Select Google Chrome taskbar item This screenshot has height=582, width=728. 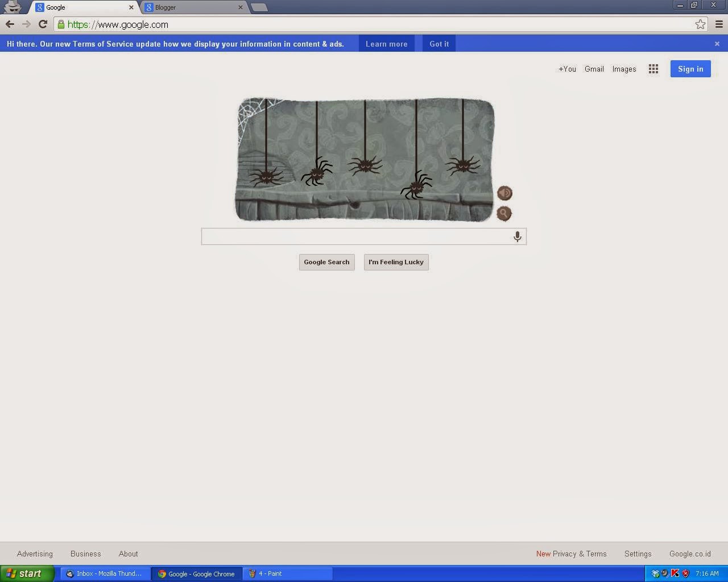tap(197, 573)
